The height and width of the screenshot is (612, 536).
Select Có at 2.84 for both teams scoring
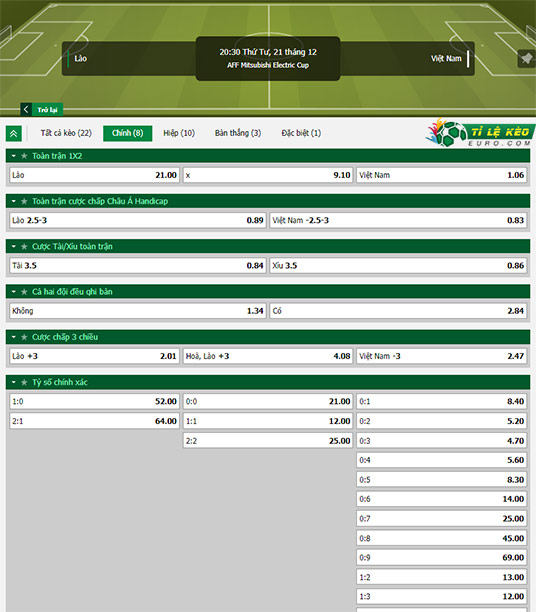398,311
